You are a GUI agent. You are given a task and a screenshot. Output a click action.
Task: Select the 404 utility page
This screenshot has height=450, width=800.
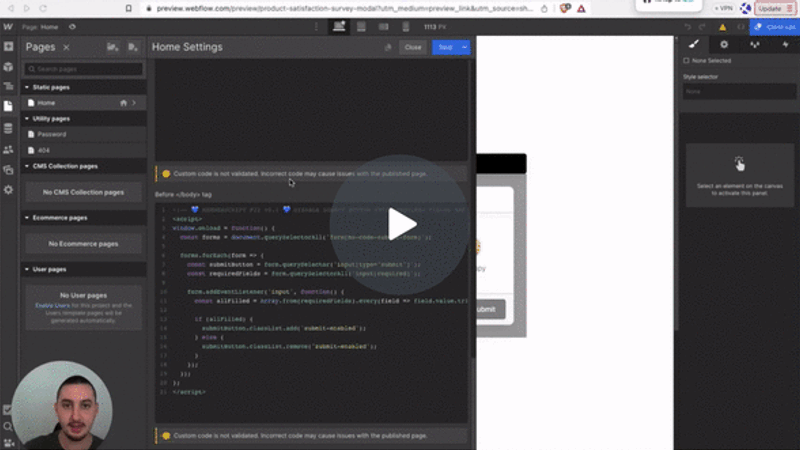pyautogui.click(x=84, y=151)
